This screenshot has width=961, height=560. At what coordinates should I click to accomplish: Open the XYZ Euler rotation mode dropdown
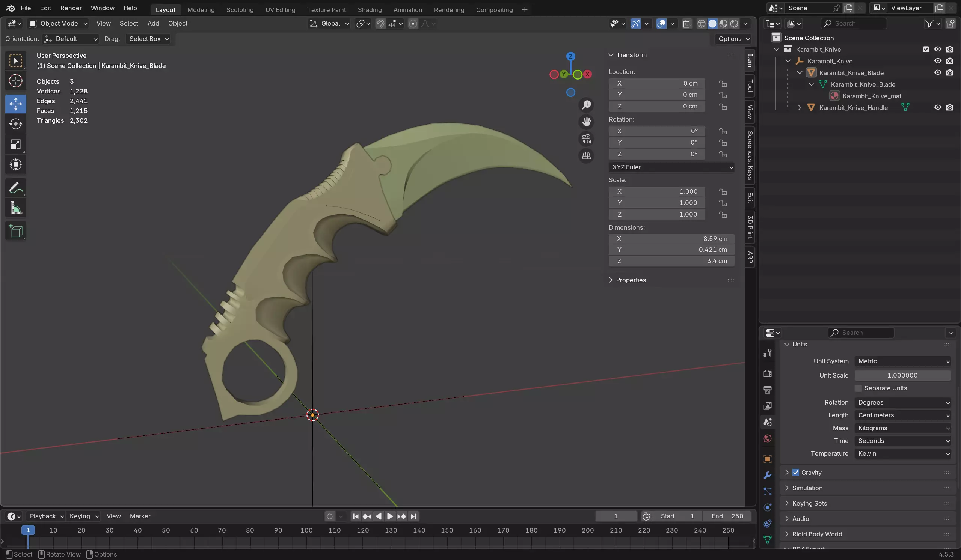pos(671,167)
